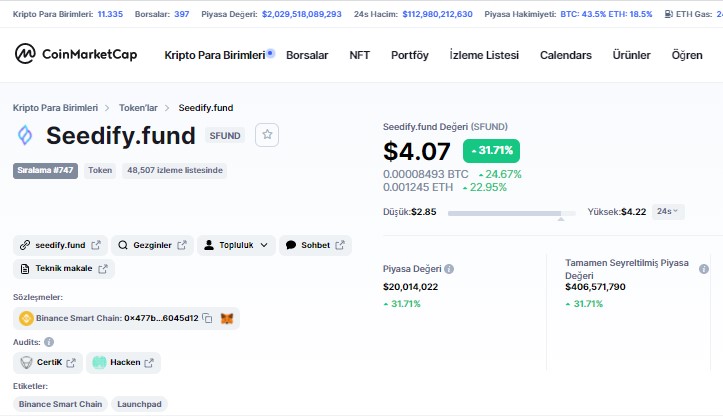Click the Teknik makale document icon
The width and height of the screenshot is (723, 419).
click(25, 269)
